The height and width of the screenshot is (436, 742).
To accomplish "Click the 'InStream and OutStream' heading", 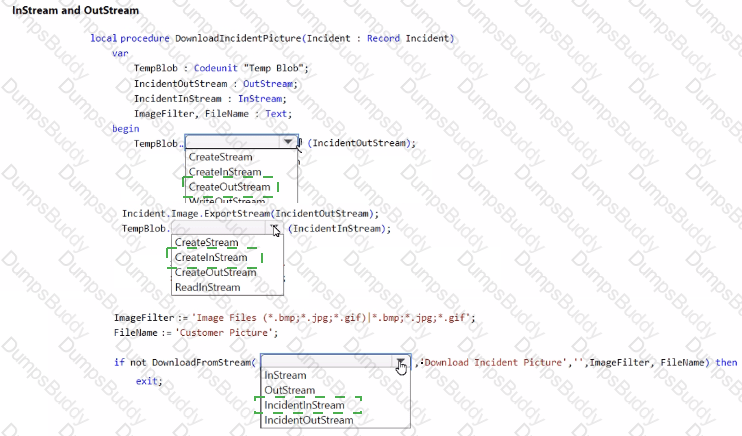I will coord(75,10).
